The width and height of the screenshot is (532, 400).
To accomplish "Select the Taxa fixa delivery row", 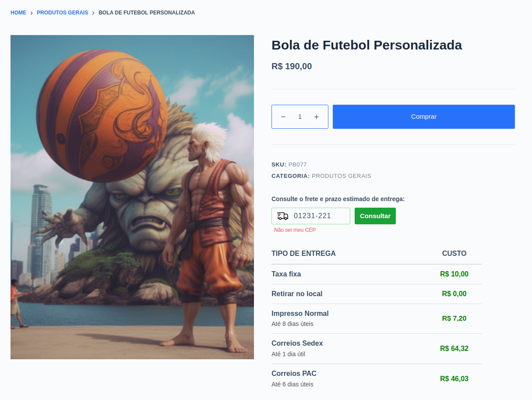I will [377, 274].
